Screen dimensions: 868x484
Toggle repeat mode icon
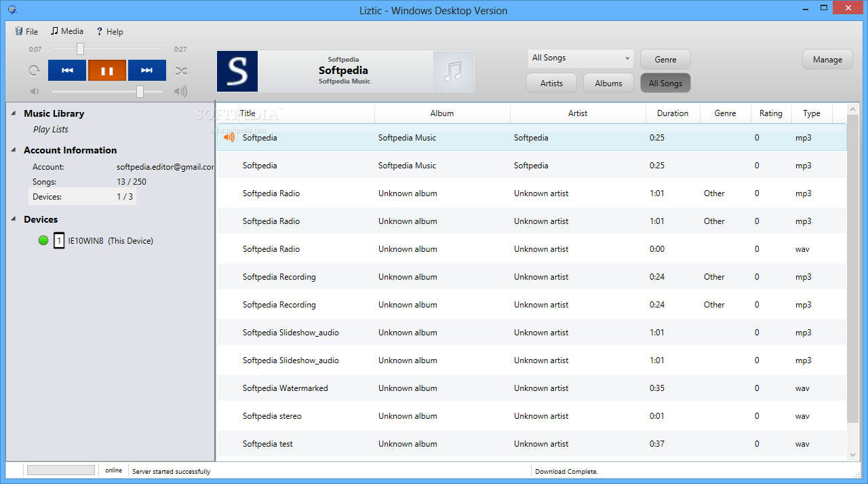pyautogui.click(x=34, y=71)
